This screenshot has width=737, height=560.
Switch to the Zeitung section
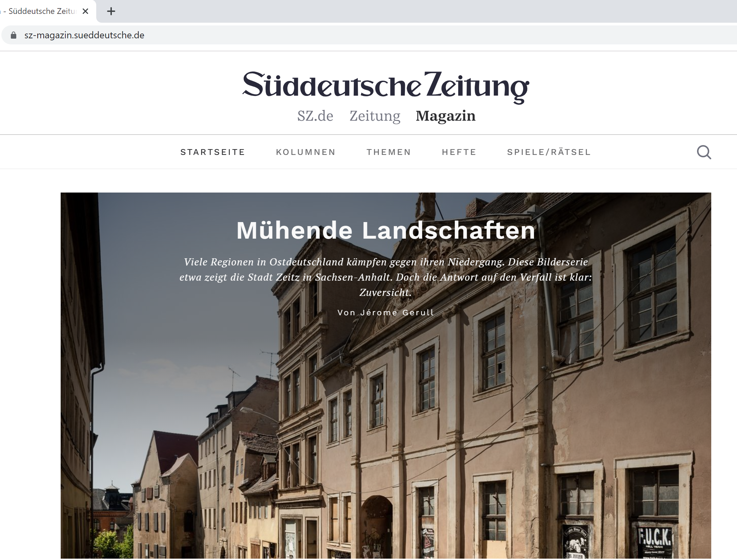pos(375,116)
